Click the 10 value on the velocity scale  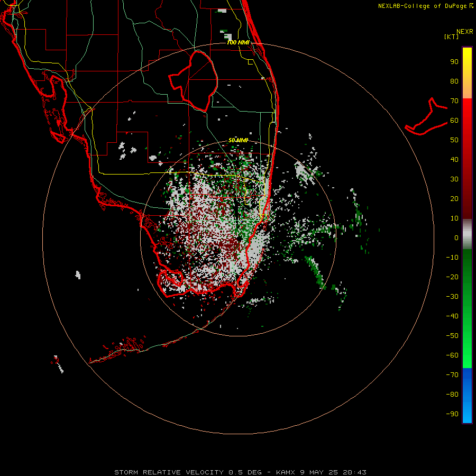(x=454, y=218)
